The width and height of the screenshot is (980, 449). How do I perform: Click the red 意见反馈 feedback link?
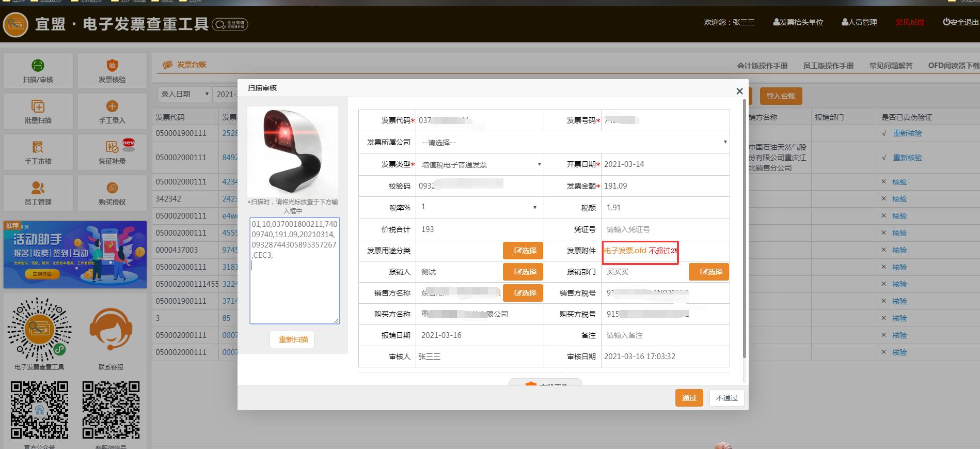click(x=910, y=22)
